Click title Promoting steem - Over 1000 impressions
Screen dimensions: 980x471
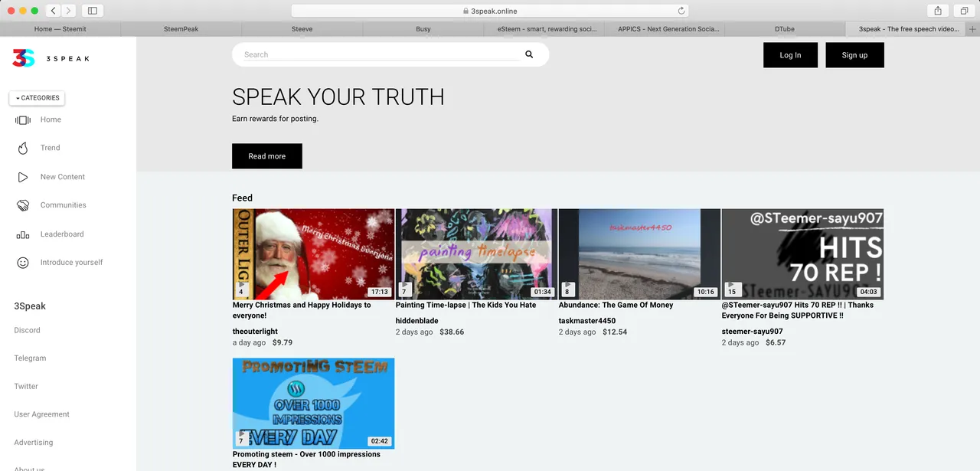coord(306,460)
